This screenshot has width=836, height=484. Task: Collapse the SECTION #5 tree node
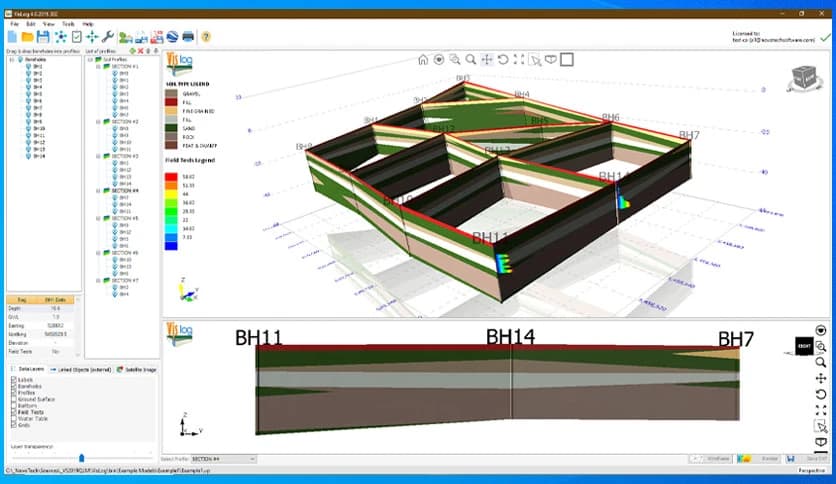click(x=99, y=218)
